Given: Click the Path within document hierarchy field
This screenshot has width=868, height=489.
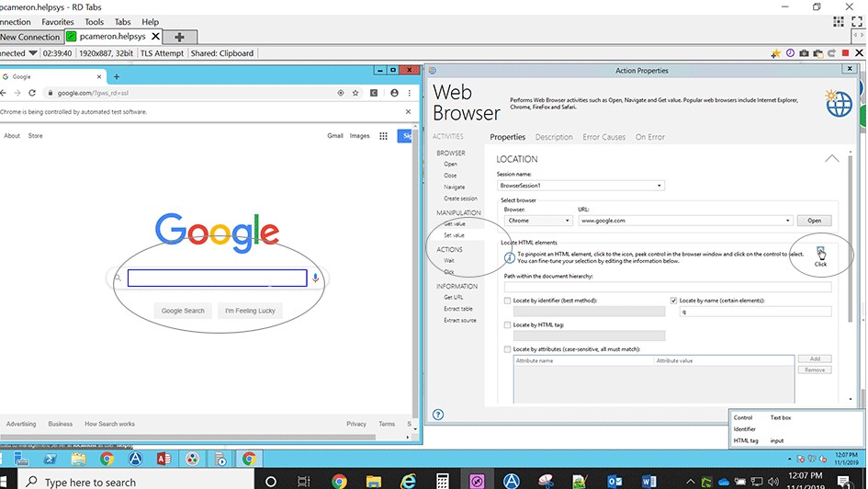Looking at the screenshot, I should pyautogui.click(x=668, y=287).
